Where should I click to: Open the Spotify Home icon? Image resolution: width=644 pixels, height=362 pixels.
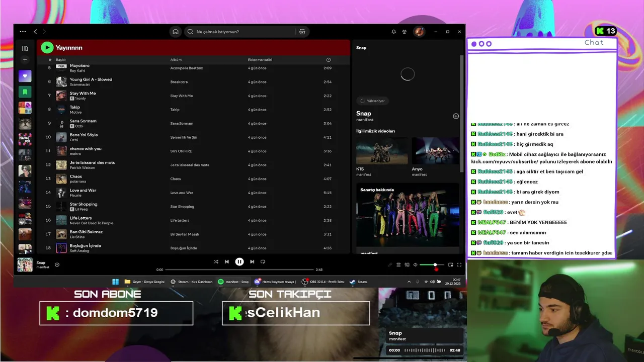tap(176, 32)
